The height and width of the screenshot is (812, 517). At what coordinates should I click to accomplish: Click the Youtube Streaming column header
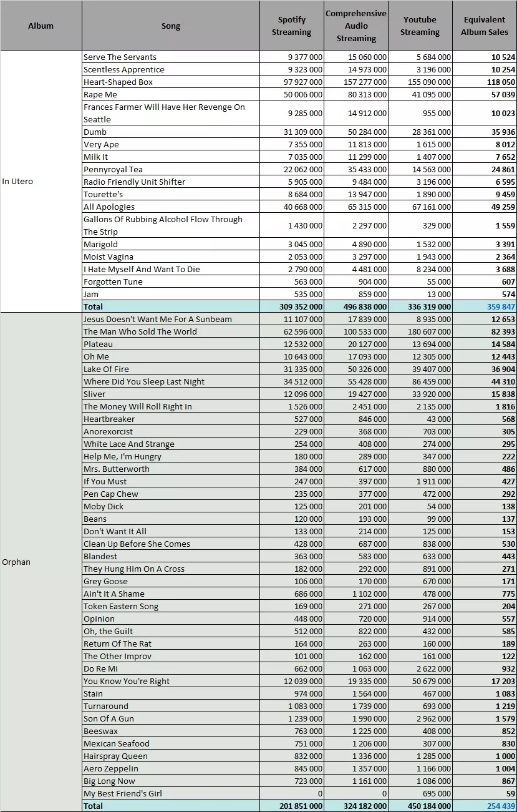coord(420,26)
